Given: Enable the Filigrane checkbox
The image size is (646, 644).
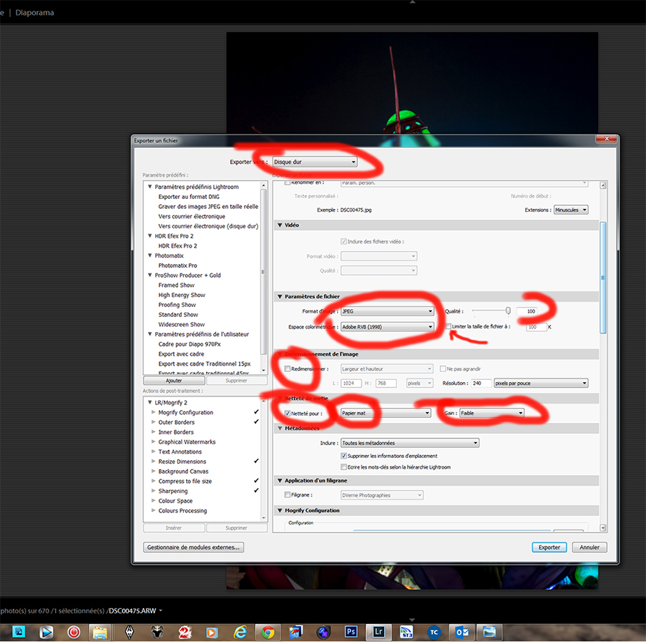Looking at the screenshot, I should (x=287, y=495).
